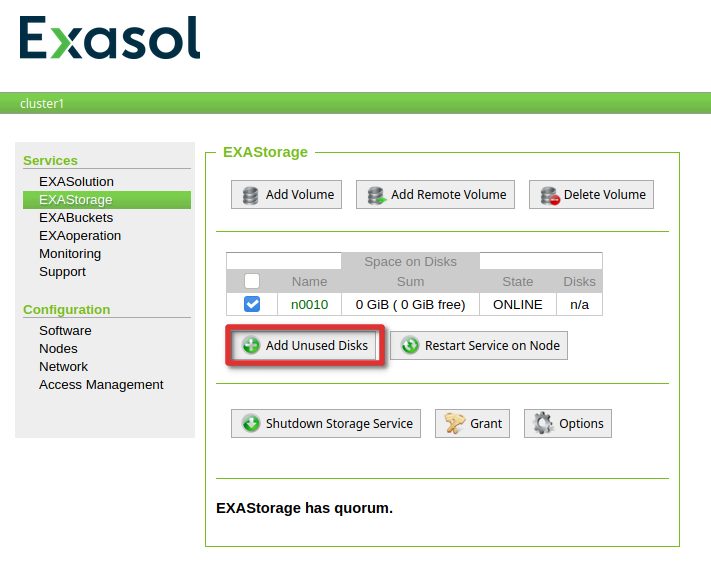711x582 pixels.
Task: Click the Sum column header
Action: coord(410,281)
